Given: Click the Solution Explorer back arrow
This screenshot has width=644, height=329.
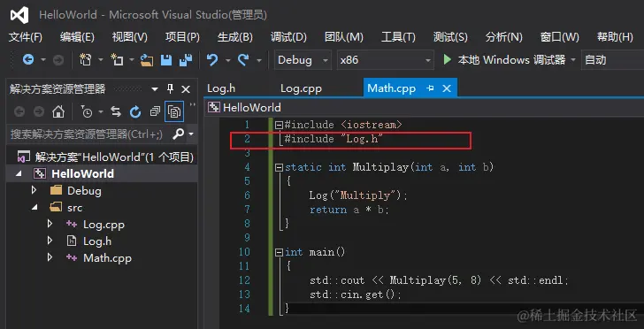Looking at the screenshot, I should pos(19,111).
